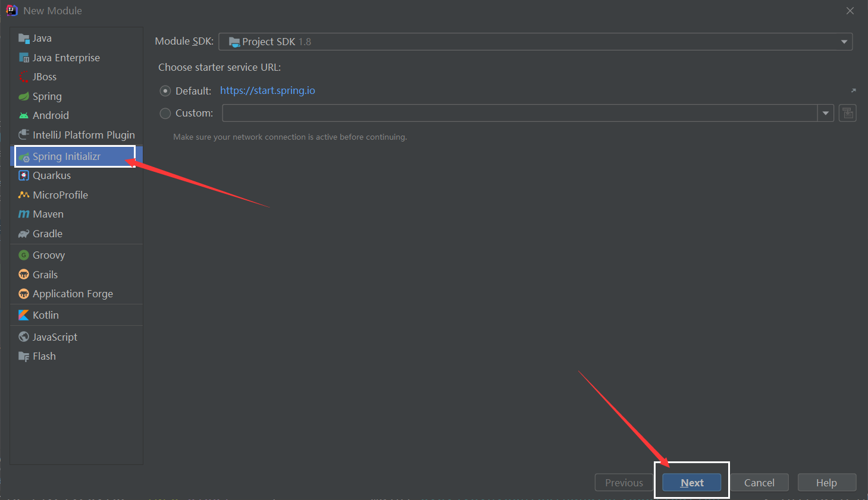868x500 pixels.
Task: Click the 'Choose starter service URL:' label
Action: 220,67
